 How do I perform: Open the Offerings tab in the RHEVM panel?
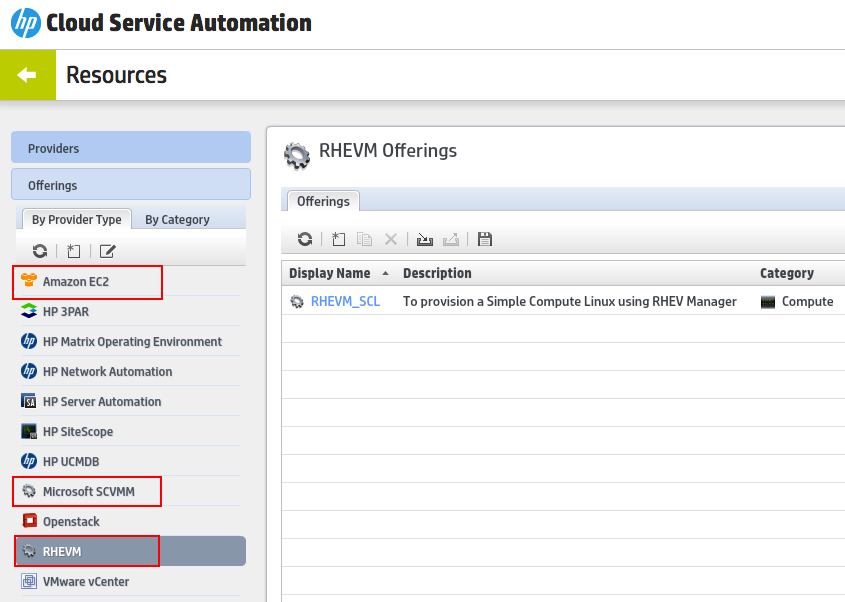(323, 201)
